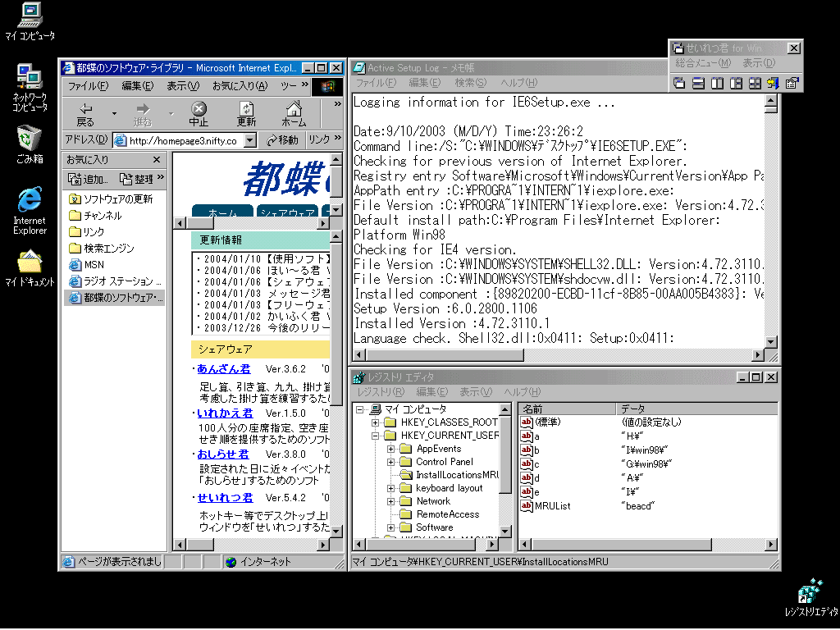The height and width of the screenshot is (630, 840).
Task: Select the ごみ箱 recycle bin icon
Action: coord(30,144)
